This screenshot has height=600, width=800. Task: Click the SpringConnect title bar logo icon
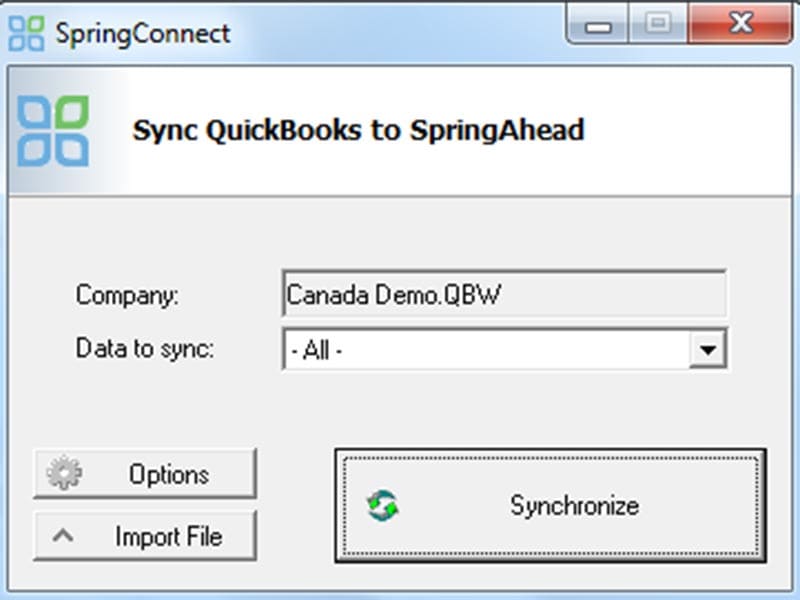click(24, 32)
